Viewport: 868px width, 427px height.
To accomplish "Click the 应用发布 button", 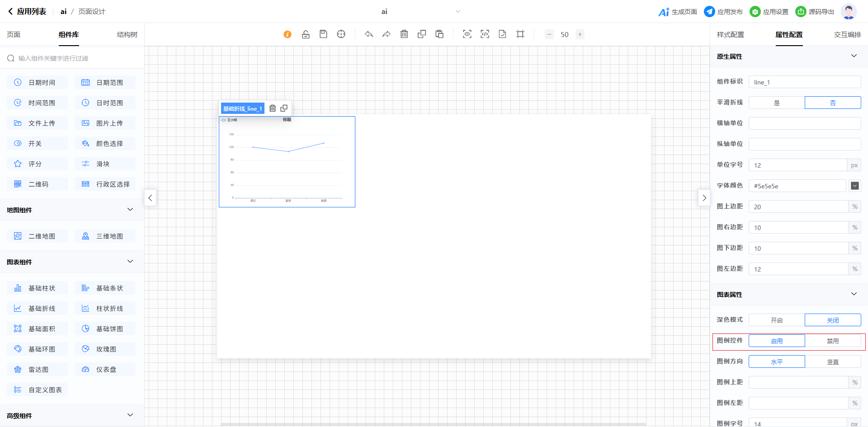I will 723,12.
